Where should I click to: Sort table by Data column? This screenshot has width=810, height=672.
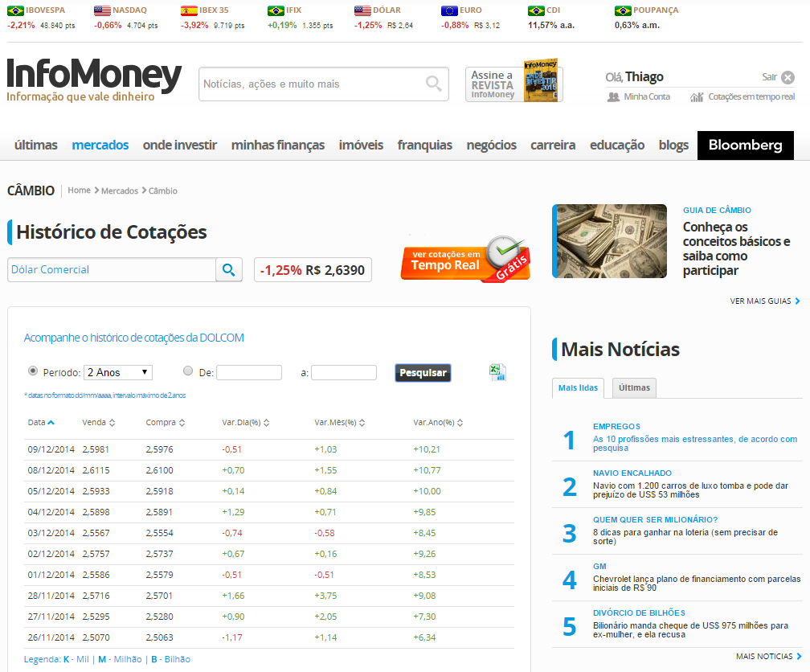coord(41,422)
